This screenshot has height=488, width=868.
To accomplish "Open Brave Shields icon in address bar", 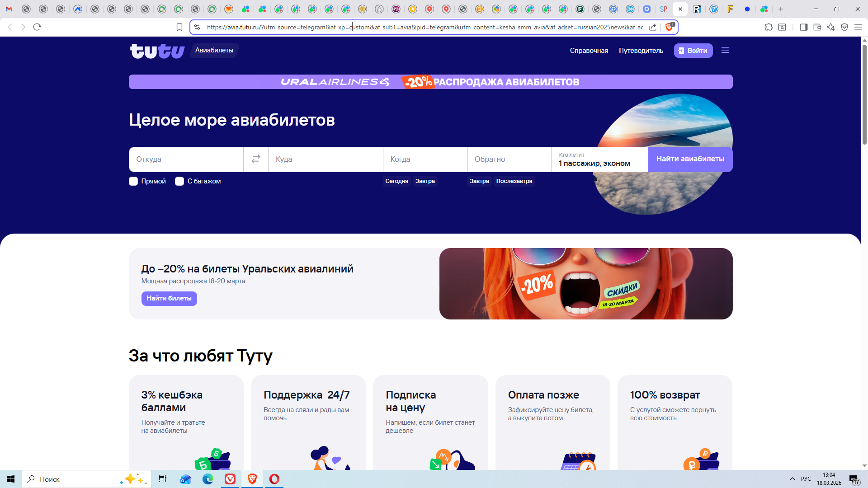I will click(669, 27).
